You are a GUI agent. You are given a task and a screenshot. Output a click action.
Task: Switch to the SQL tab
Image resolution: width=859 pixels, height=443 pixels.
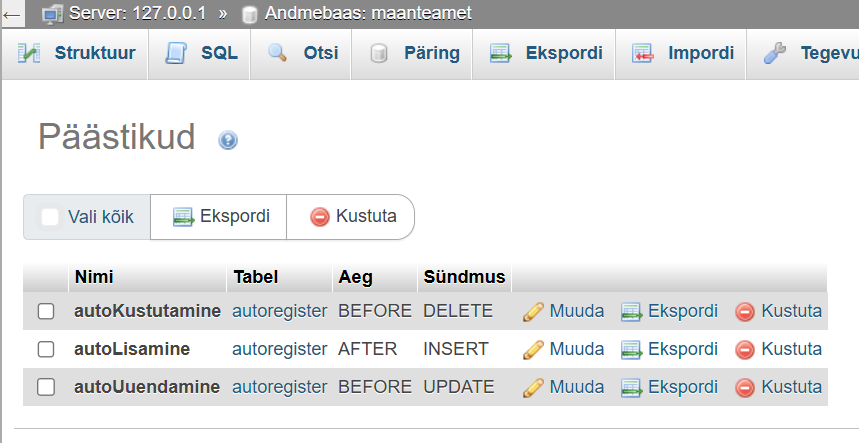click(200, 54)
